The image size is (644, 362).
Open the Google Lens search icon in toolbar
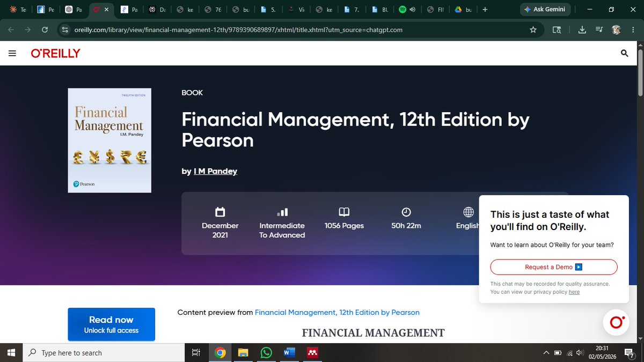tap(557, 30)
